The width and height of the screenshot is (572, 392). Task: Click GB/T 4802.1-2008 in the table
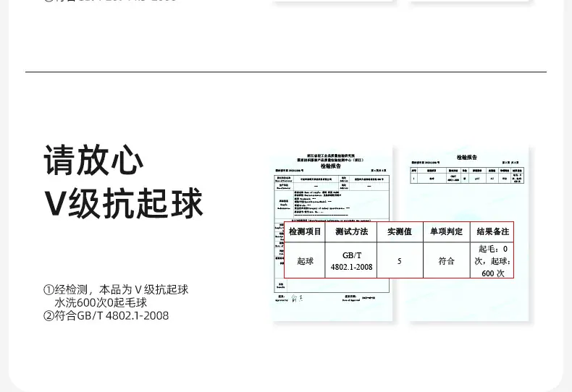tap(351, 261)
